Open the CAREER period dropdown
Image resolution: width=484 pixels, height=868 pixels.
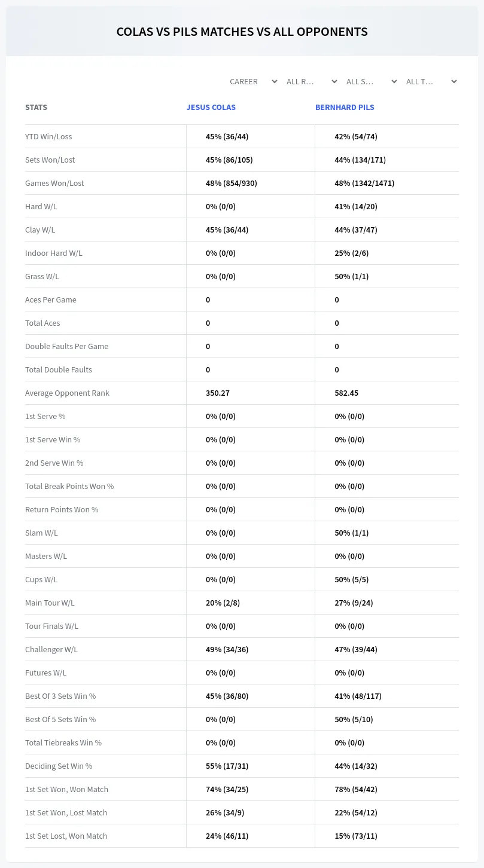[x=254, y=81]
